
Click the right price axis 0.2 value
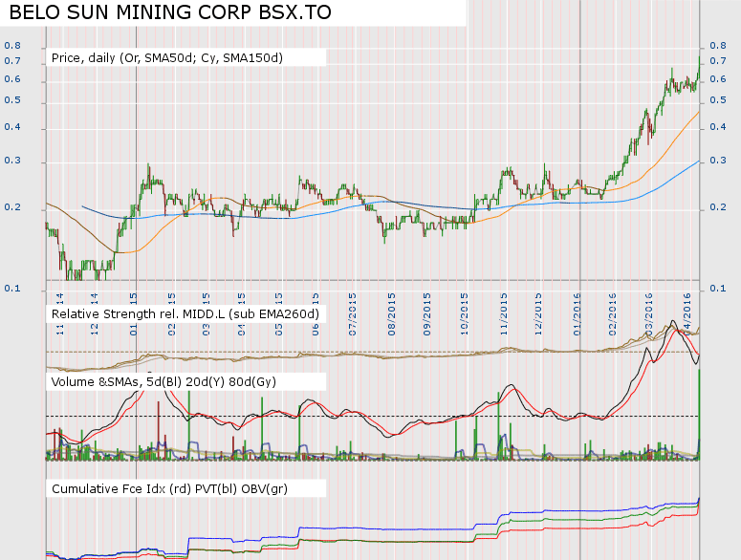click(718, 207)
